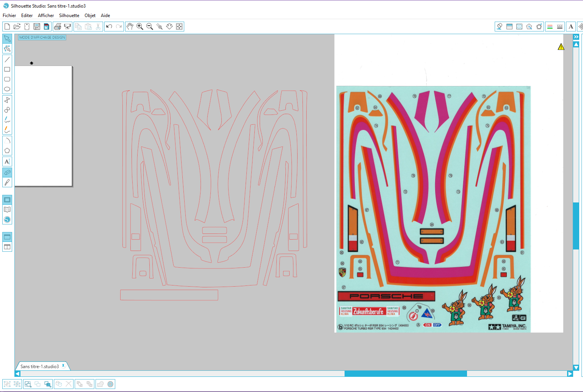The image size is (583, 392).
Task: Select the Draw an Arc tool
Action: (x=7, y=141)
